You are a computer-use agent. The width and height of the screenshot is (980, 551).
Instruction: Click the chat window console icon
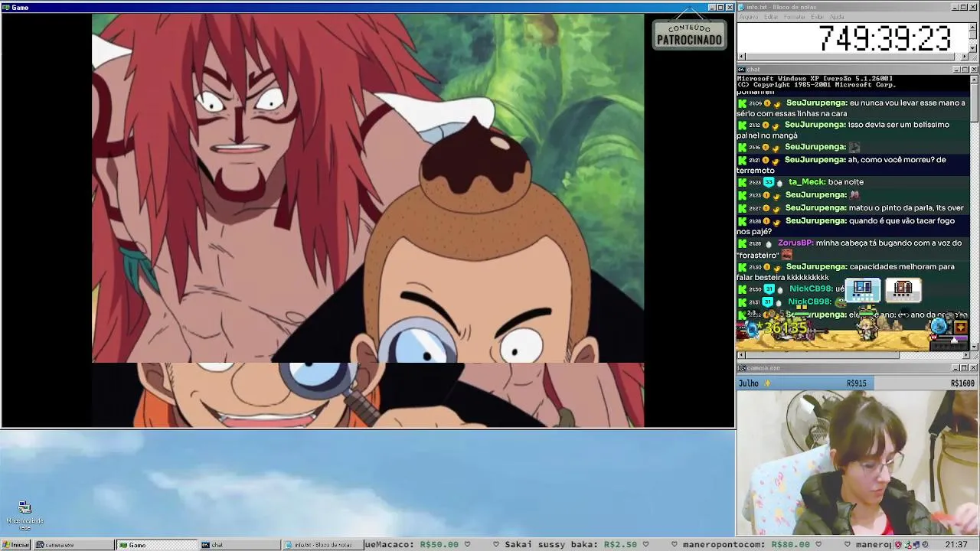[743, 70]
